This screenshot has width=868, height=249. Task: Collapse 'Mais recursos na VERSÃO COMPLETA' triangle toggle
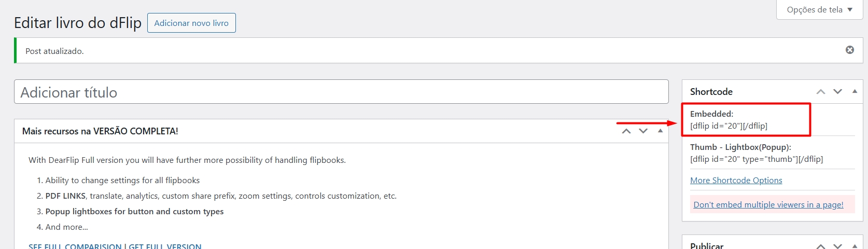point(660,131)
